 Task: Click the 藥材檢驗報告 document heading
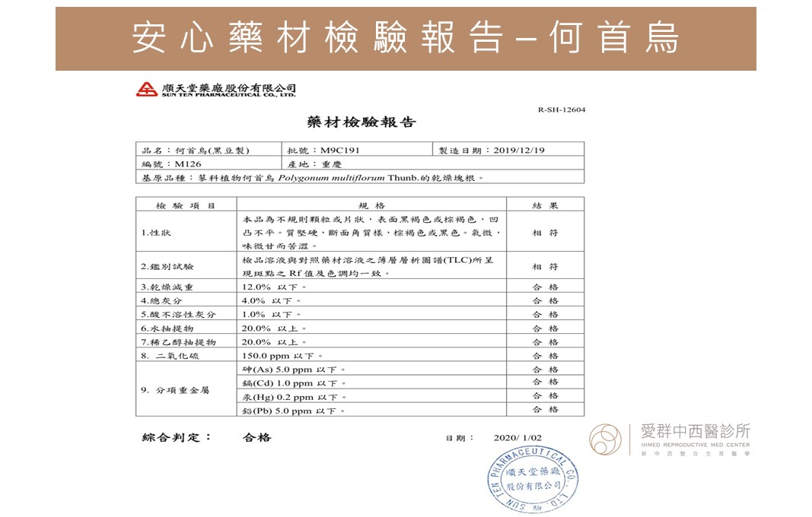tap(361, 122)
